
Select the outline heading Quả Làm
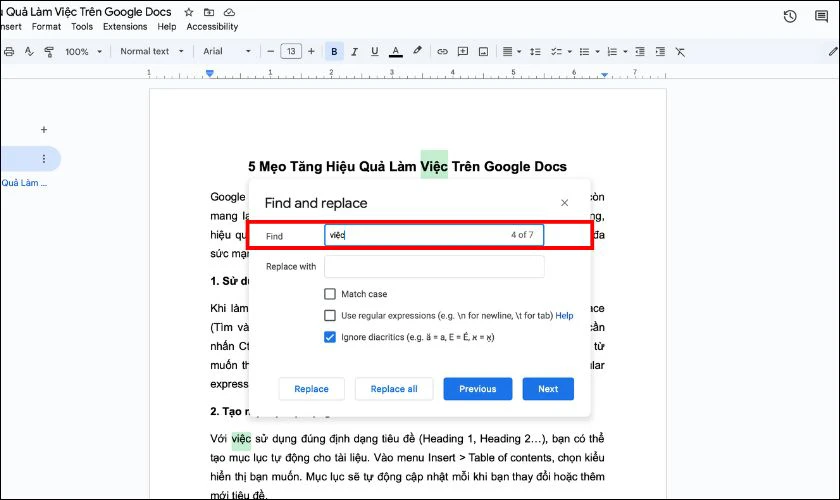click(24, 183)
